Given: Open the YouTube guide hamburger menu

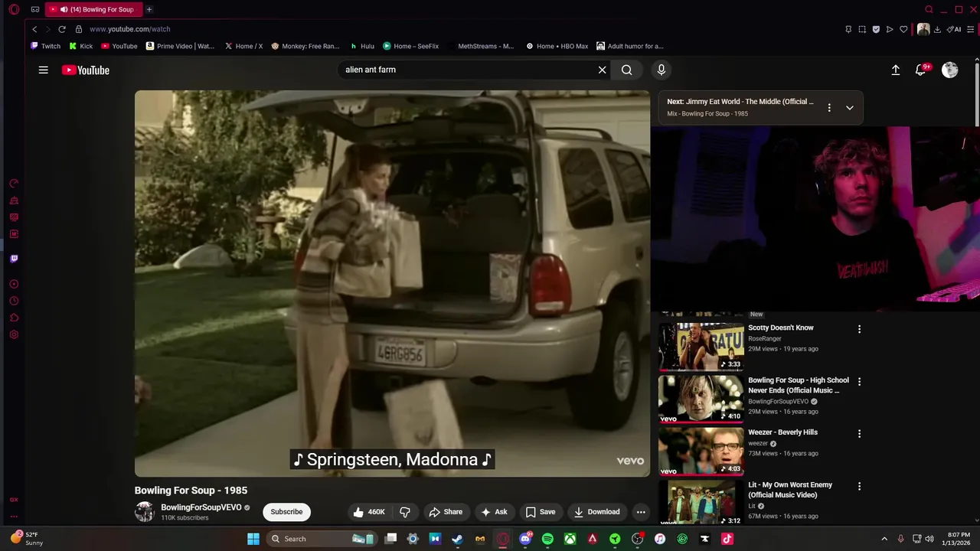Looking at the screenshot, I should (x=44, y=70).
